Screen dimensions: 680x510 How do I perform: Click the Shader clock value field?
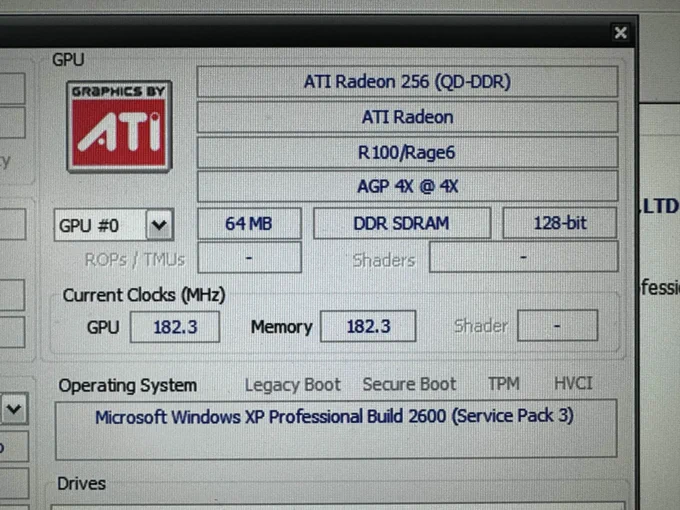tap(558, 325)
